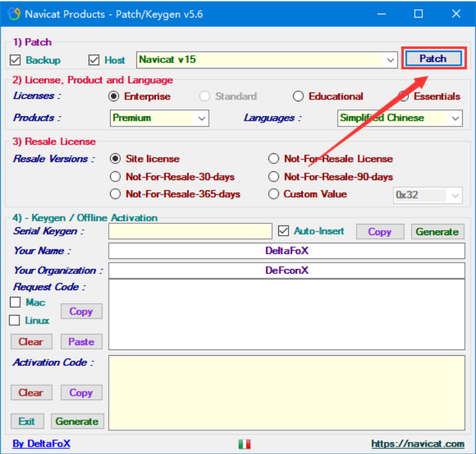
Task: Minimize the Patch/Keygen window
Action: [x=382, y=14]
